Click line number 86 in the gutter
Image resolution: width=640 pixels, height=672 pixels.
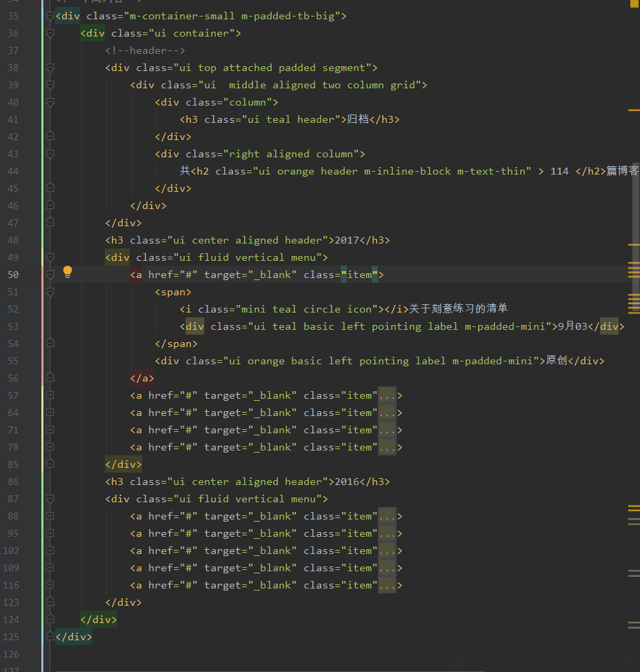point(13,482)
